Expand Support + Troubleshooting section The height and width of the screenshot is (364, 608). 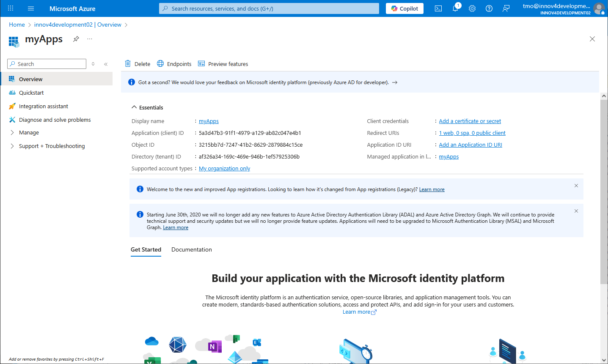pos(12,146)
